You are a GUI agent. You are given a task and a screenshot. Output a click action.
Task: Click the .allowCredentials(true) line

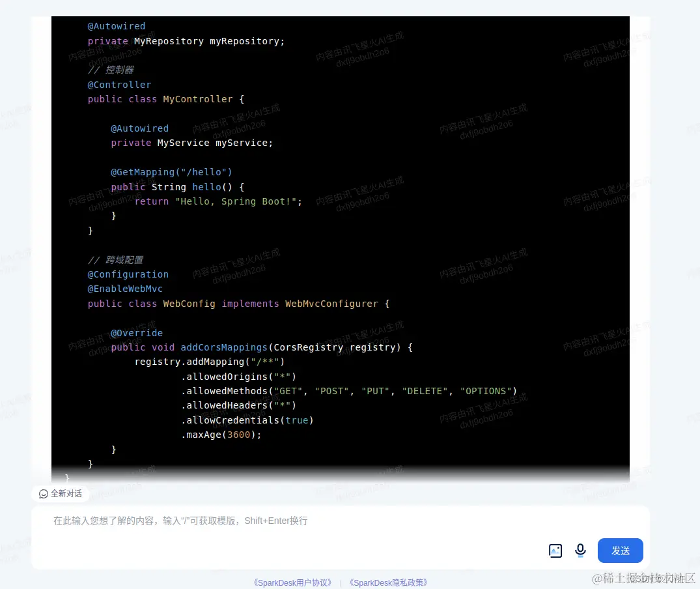coord(247,420)
